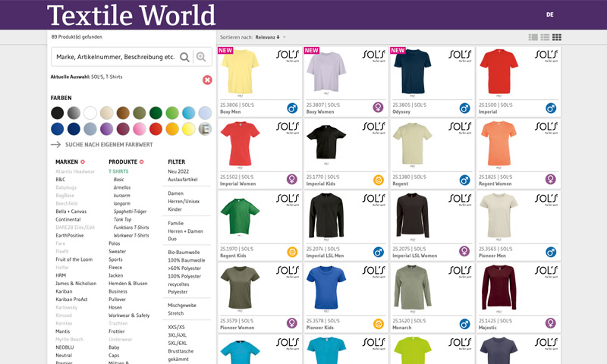
Task: Change language via DE selector
Action: point(549,14)
